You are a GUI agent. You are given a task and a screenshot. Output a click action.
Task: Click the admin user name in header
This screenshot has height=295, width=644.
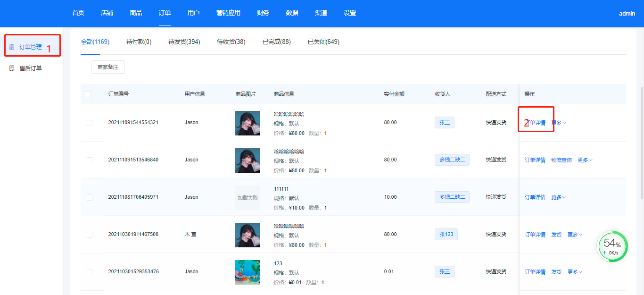627,14
